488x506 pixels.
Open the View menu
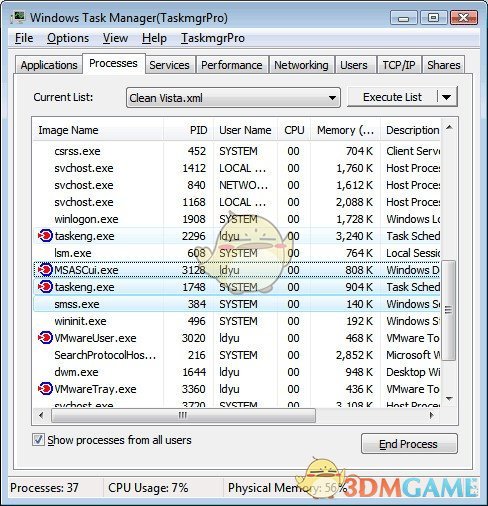click(x=115, y=38)
